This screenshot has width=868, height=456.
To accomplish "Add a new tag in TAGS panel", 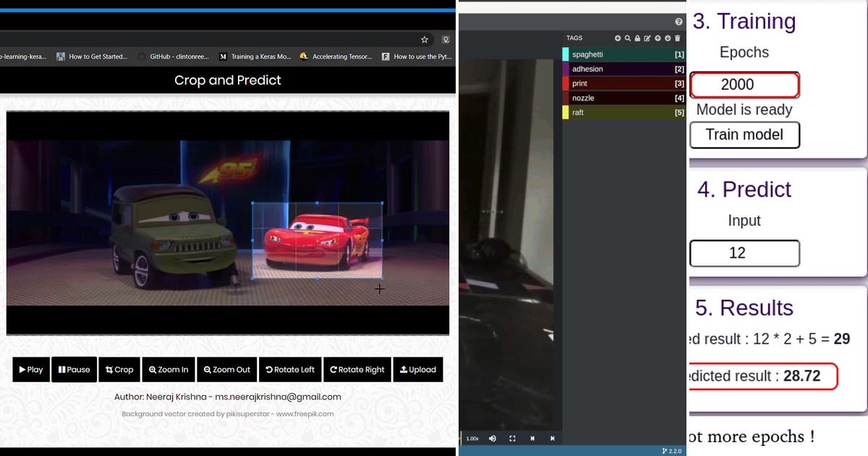I will [618, 38].
